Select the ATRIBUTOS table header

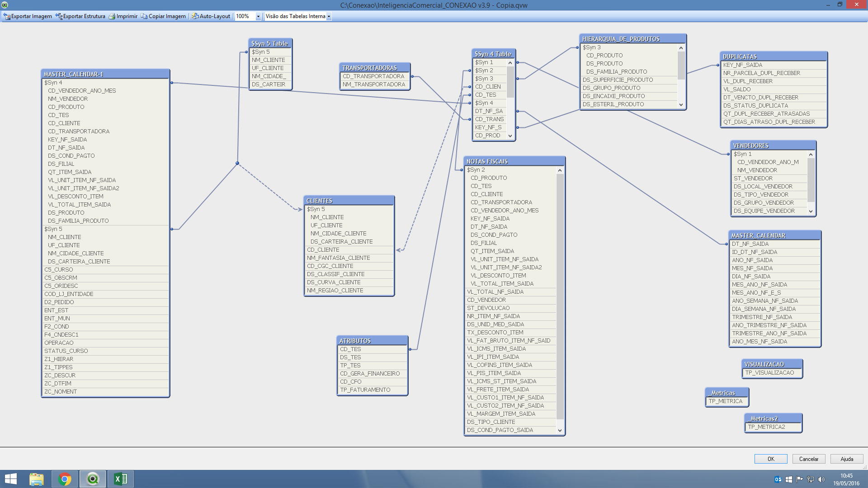pyautogui.click(x=373, y=341)
